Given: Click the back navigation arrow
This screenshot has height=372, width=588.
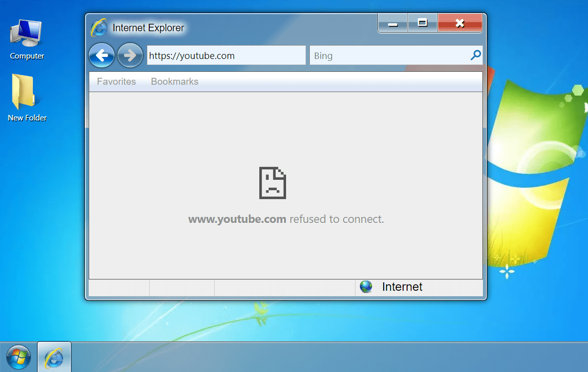Looking at the screenshot, I should tap(102, 55).
